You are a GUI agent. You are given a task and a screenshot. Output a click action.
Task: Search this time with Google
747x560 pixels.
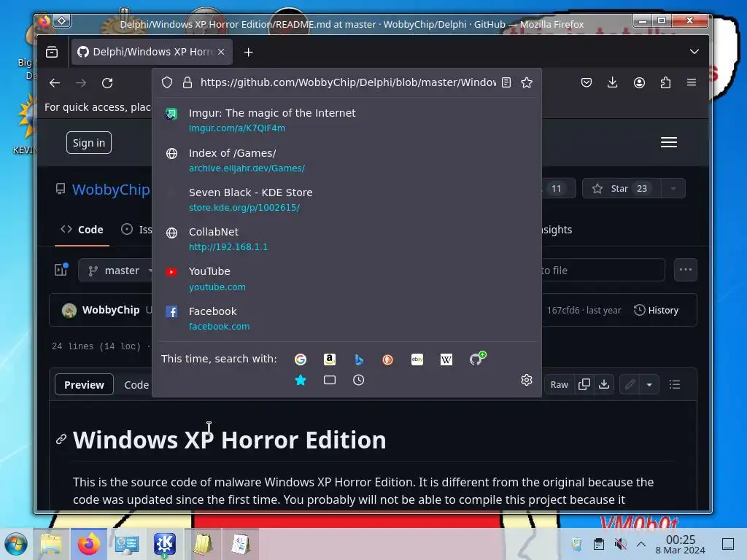[x=300, y=359]
